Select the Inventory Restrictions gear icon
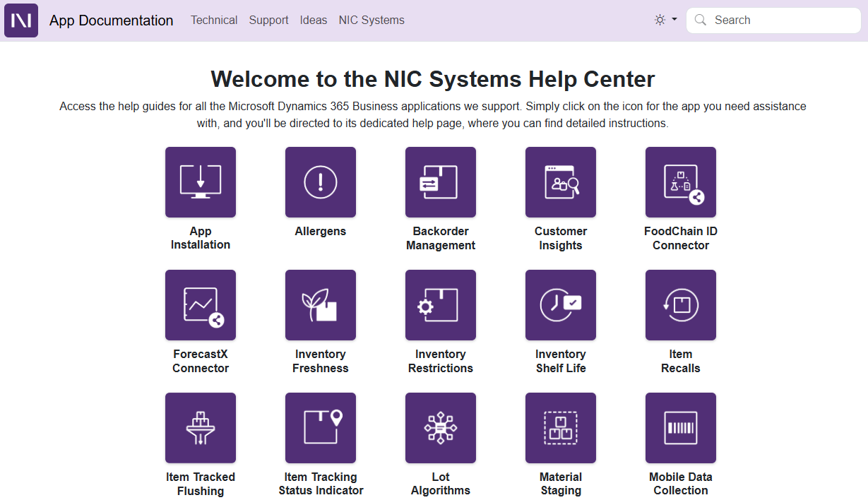The width and height of the screenshot is (868, 500). [x=441, y=305]
